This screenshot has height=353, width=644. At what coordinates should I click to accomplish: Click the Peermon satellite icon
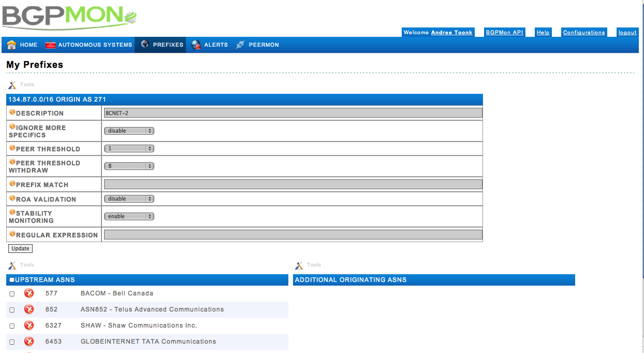[x=240, y=45]
